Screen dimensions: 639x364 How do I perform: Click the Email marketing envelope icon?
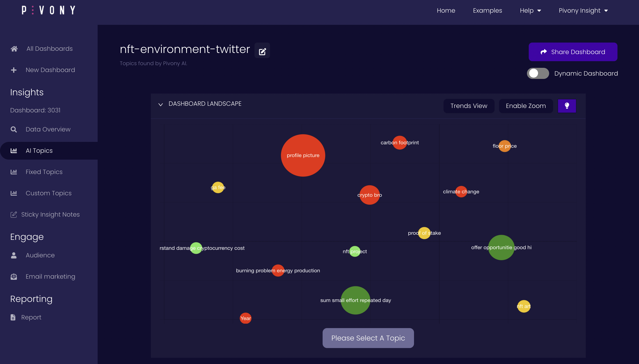[x=14, y=276]
